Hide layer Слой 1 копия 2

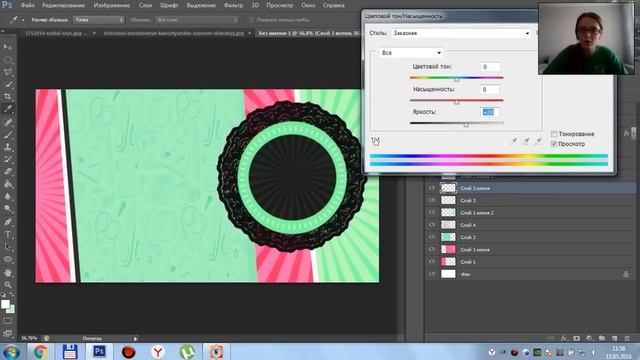432,213
